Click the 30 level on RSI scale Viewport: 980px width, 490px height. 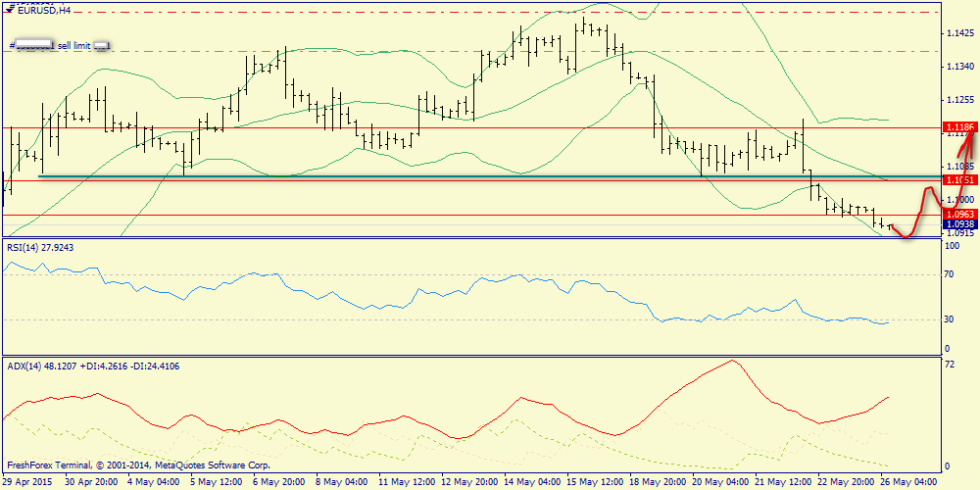(x=950, y=319)
